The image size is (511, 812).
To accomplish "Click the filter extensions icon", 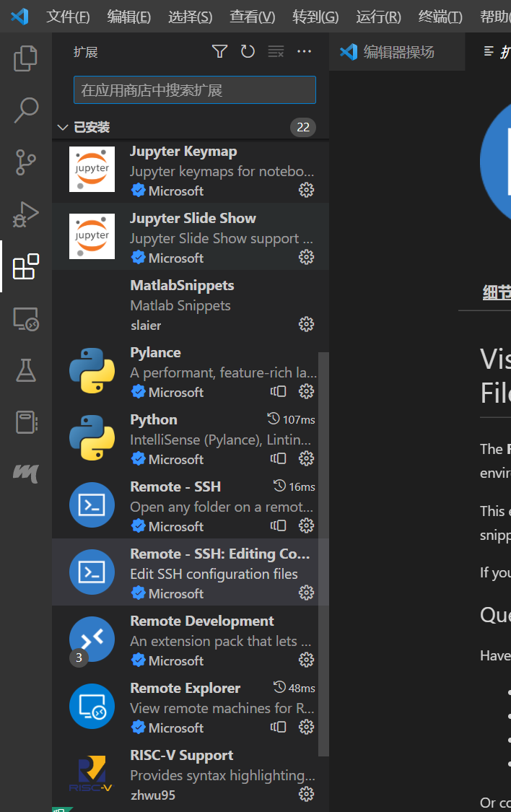I will 219,51.
